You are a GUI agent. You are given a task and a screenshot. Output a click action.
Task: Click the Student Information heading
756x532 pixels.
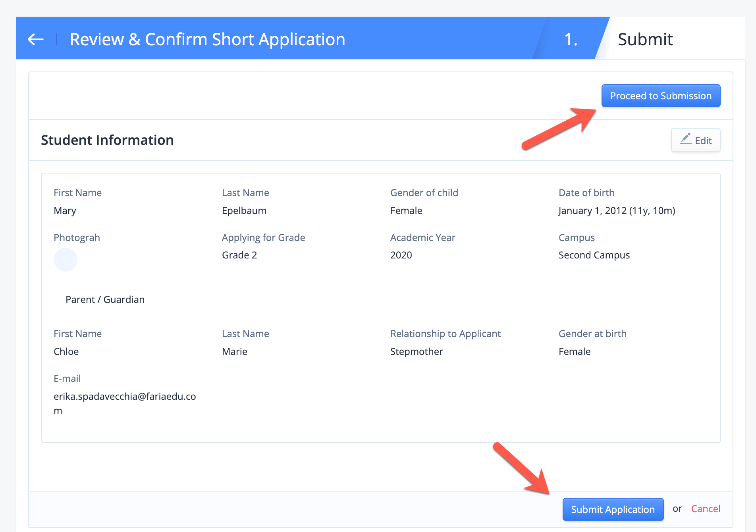(x=107, y=140)
